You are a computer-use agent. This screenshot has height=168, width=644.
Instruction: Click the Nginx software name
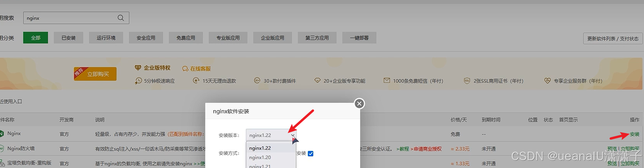tap(14, 133)
